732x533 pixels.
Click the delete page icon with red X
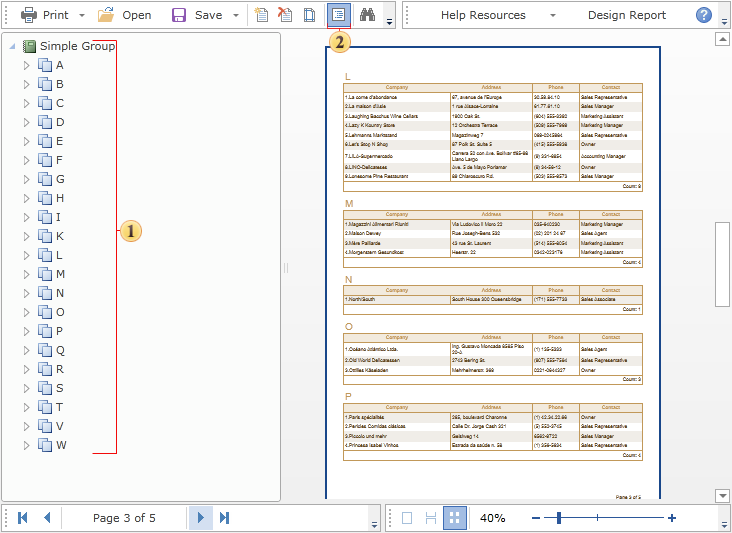(285, 15)
